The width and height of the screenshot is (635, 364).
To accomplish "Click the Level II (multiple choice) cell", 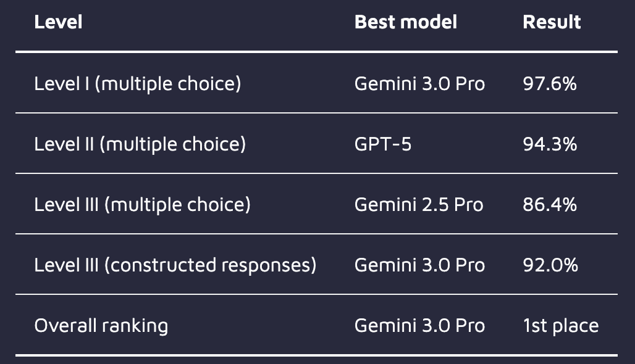I will click(x=140, y=144).
